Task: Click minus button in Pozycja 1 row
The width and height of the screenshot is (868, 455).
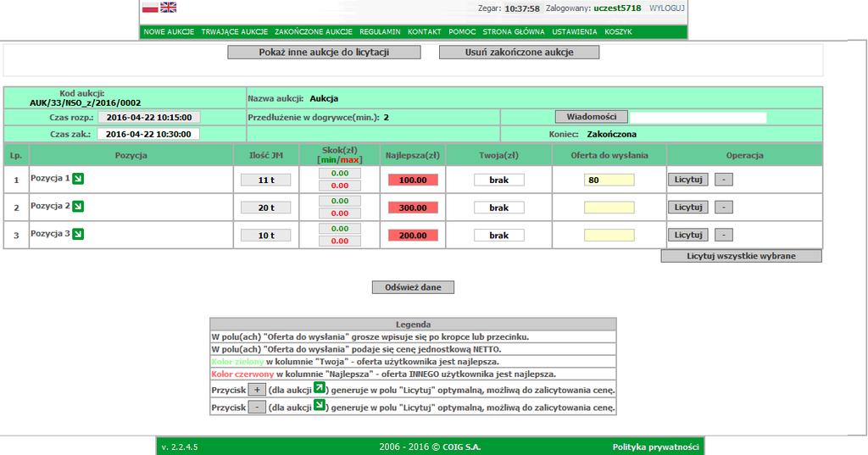Action: 724,180
